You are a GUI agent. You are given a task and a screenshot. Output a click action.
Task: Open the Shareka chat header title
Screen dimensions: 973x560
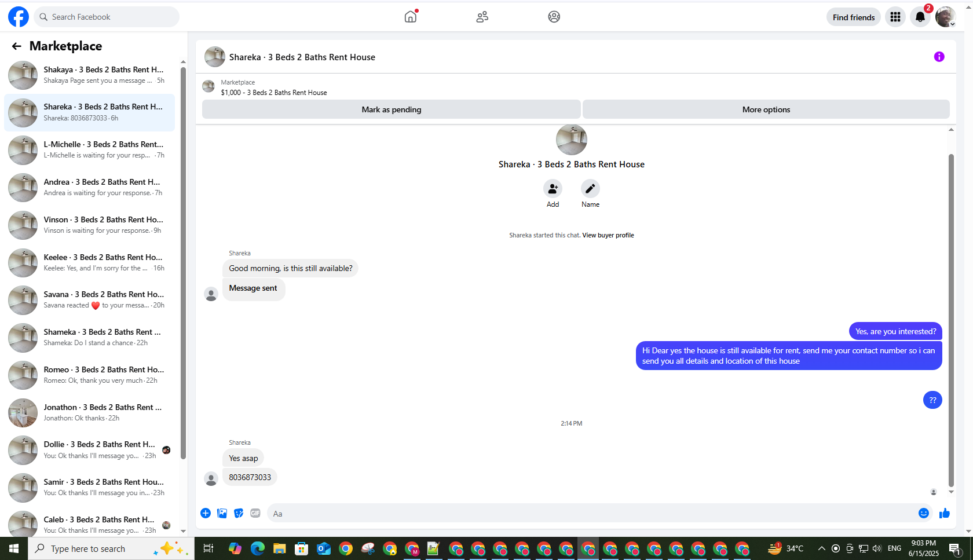pyautogui.click(x=302, y=57)
